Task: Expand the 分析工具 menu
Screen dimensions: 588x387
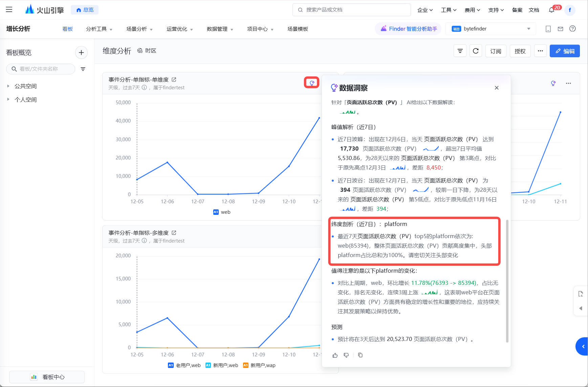Action: click(99, 29)
